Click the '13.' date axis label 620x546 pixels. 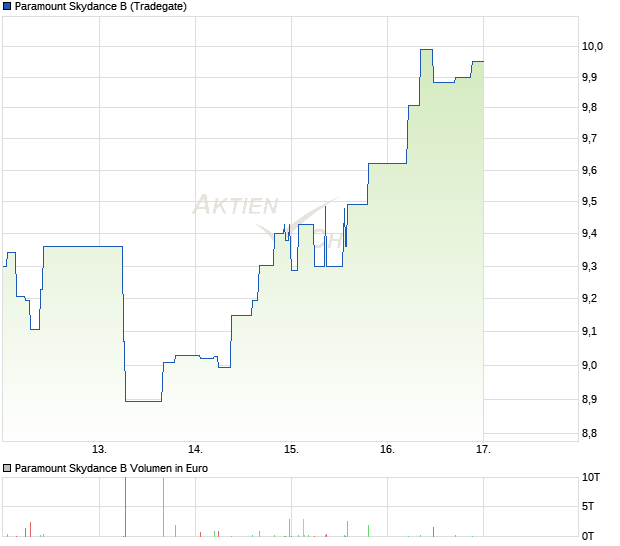click(99, 450)
